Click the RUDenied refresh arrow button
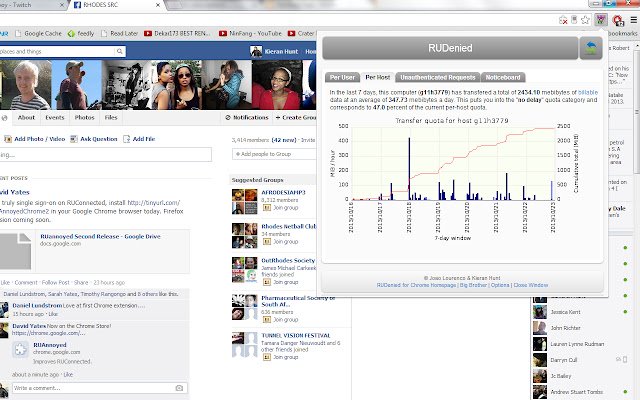The width and height of the screenshot is (640, 400). coord(591,48)
